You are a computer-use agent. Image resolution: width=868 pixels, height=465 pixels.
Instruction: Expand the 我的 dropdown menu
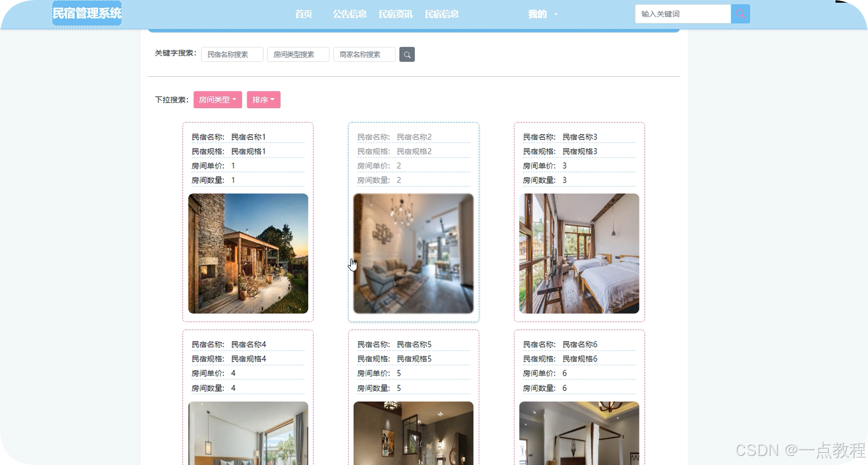coord(543,14)
